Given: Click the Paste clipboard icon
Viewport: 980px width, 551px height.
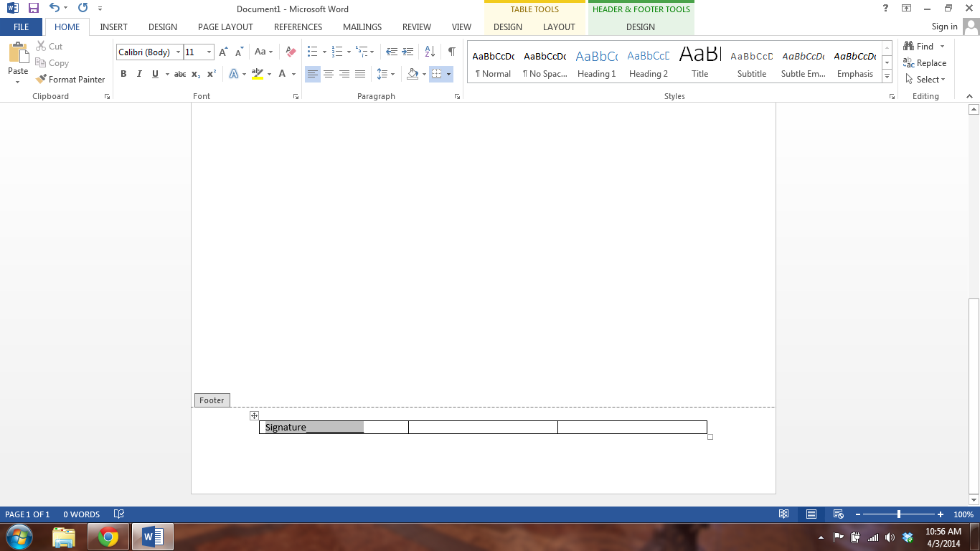Looking at the screenshot, I should [18, 53].
